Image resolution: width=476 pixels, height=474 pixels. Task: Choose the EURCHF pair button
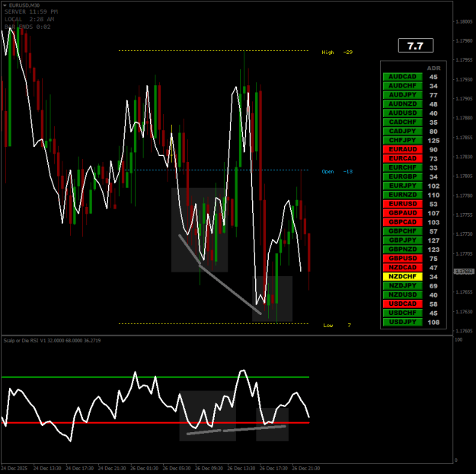pos(403,167)
